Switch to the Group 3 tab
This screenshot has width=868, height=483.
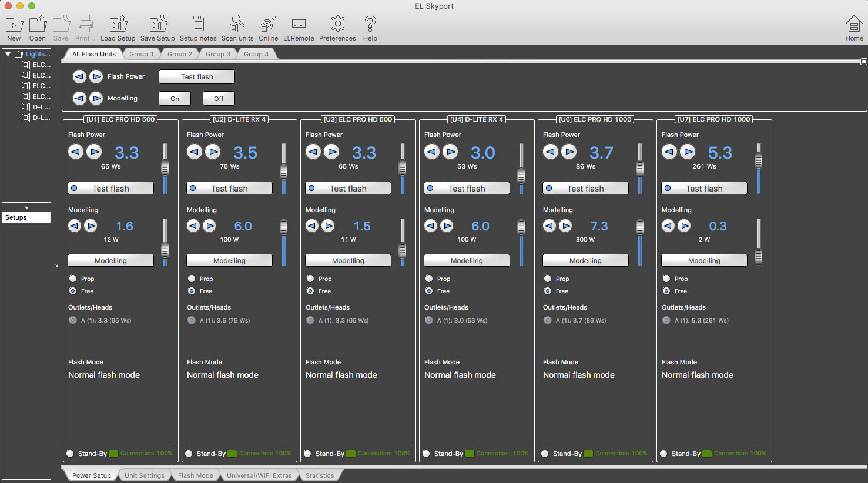[x=218, y=54]
